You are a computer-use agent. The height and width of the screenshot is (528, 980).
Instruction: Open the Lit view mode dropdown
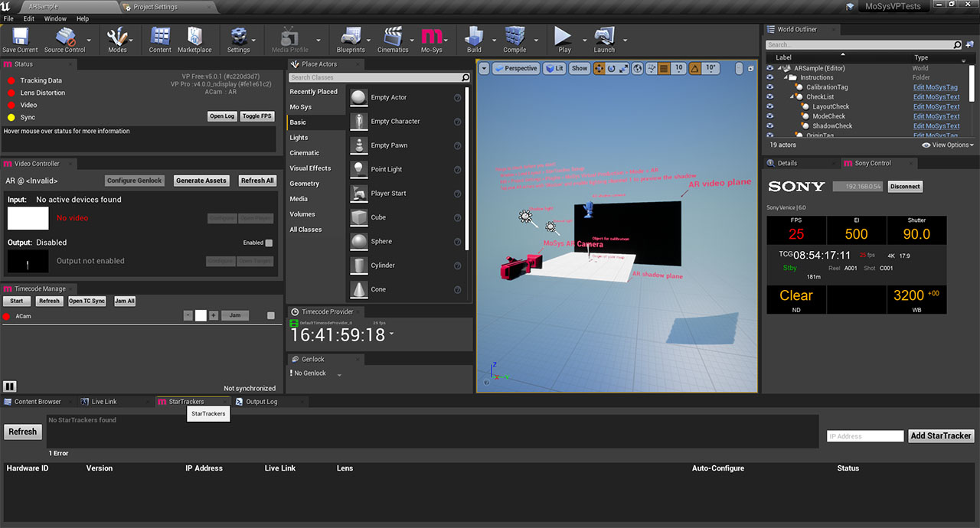coord(554,68)
